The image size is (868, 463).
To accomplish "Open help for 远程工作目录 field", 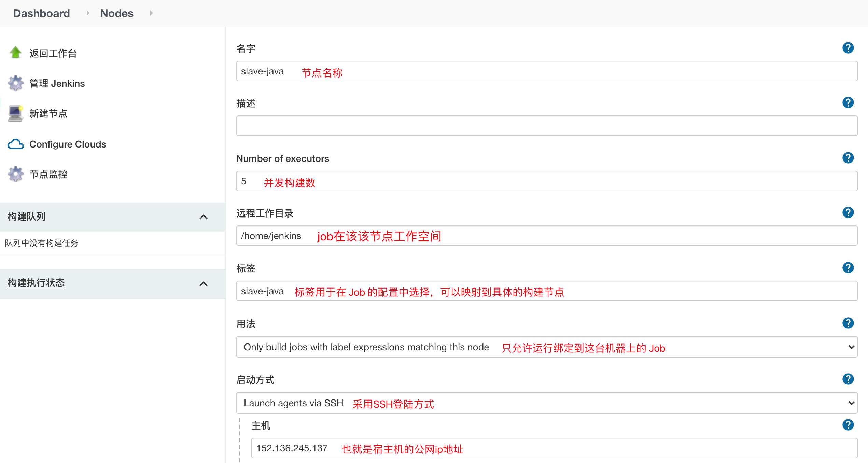I will tap(848, 213).
